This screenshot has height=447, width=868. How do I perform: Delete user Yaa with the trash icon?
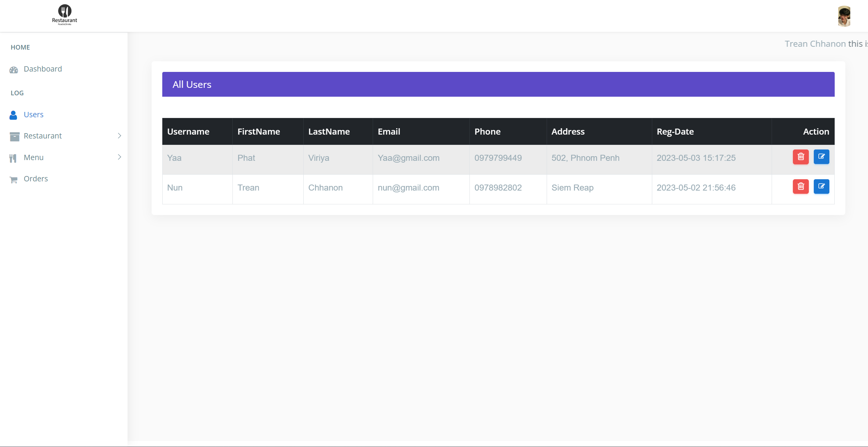click(801, 157)
